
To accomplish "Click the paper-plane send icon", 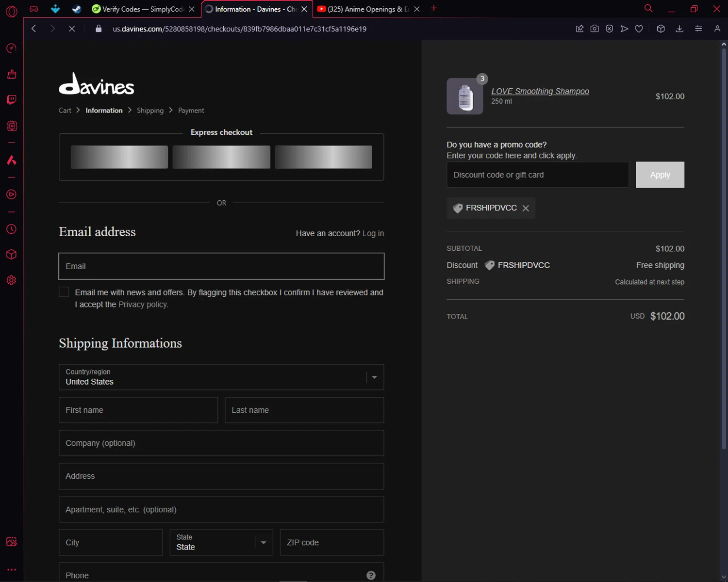I will pos(625,29).
